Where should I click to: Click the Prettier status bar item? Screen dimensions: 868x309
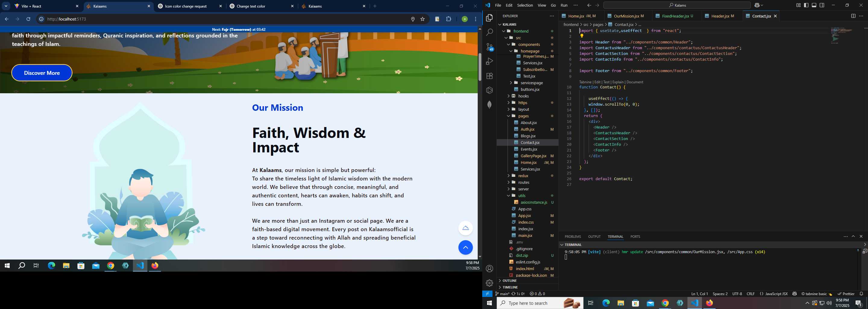coord(846,294)
